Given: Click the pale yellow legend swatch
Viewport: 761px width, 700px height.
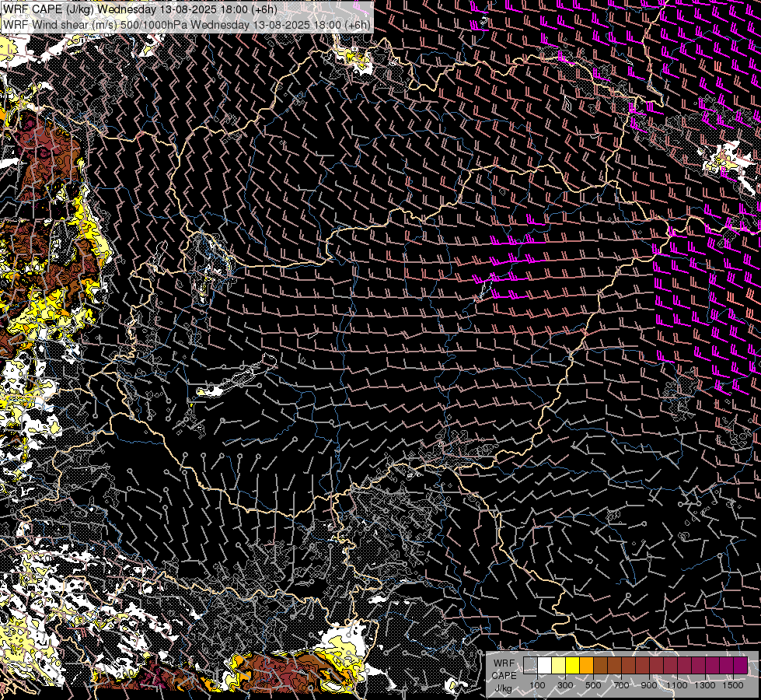Looking at the screenshot, I should click(559, 665).
